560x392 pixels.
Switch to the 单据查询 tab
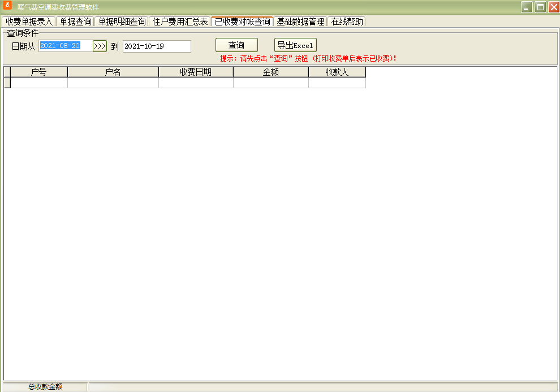tap(75, 21)
